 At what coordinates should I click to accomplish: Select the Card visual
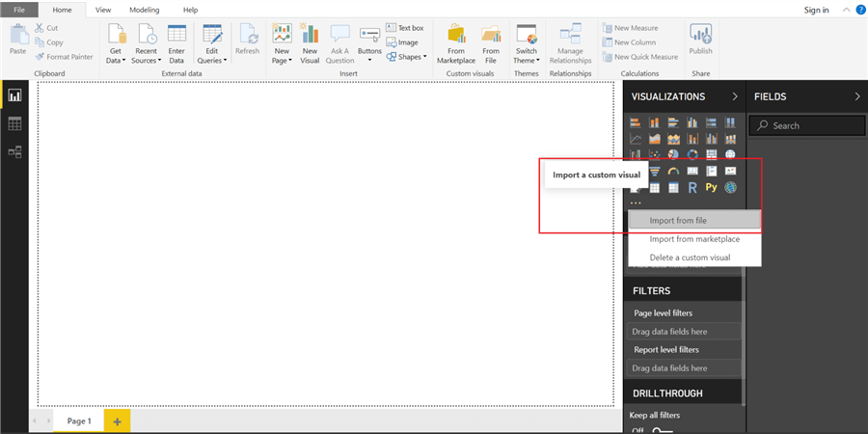692,171
